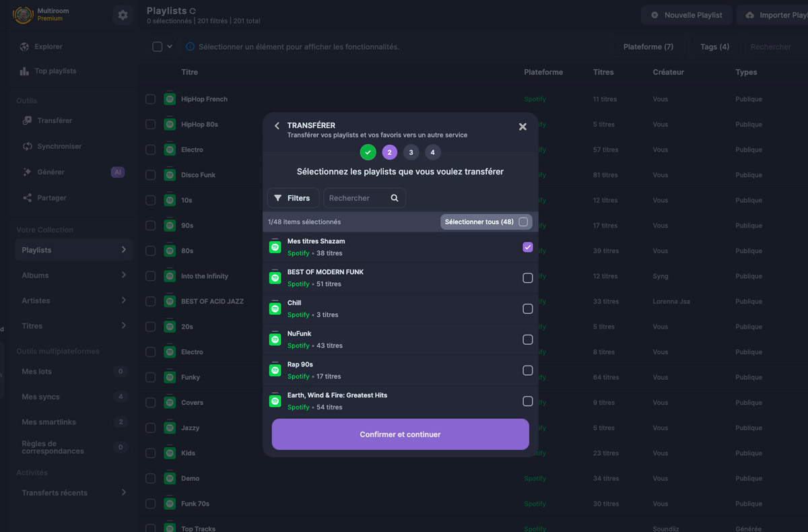This screenshot has width=808, height=532.
Task: Open Mes syncs in sidebar
Action: tap(73, 397)
